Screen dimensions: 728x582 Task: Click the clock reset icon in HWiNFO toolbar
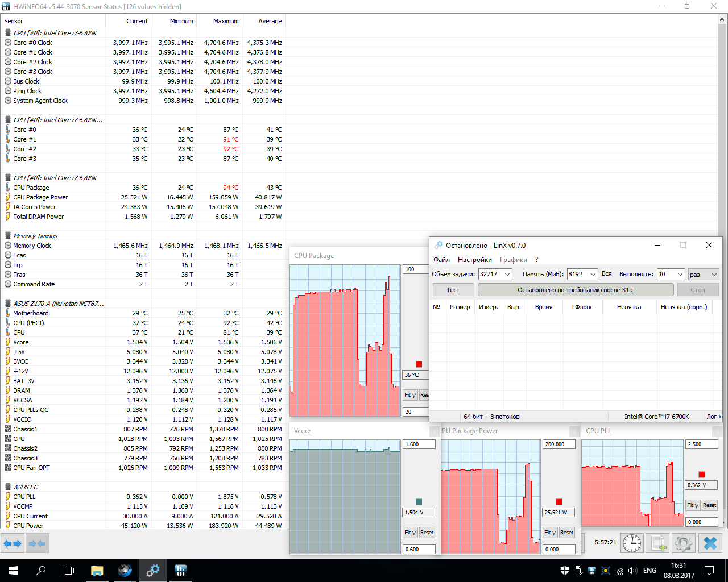pyautogui.click(x=631, y=543)
